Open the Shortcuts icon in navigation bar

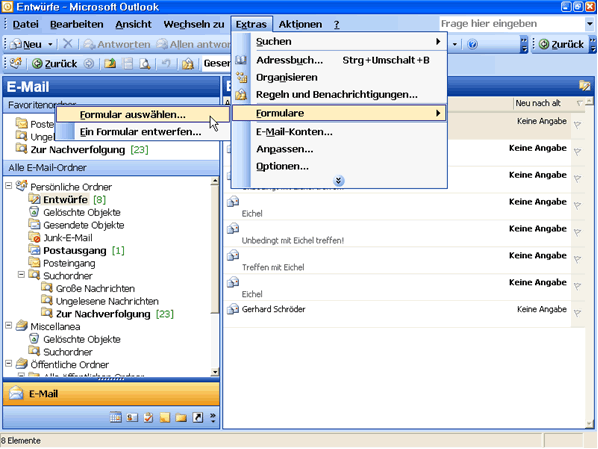click(198, 418)
